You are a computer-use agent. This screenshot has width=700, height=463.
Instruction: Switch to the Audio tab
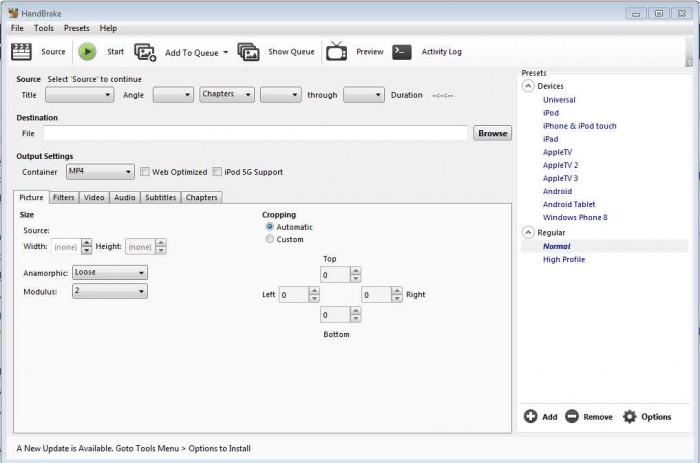pyautogui.click(x=125, y=197)
